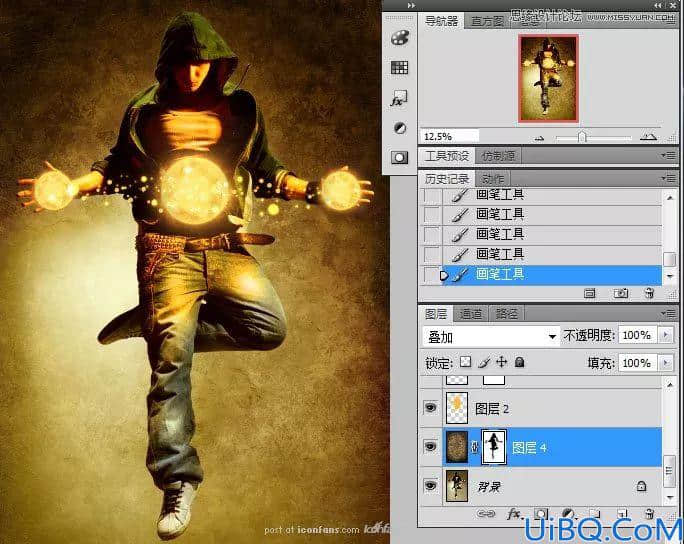Switch to the 通道 tab
Screen dimensions: 684x544
pyautogui.click(x=471, y=313)
